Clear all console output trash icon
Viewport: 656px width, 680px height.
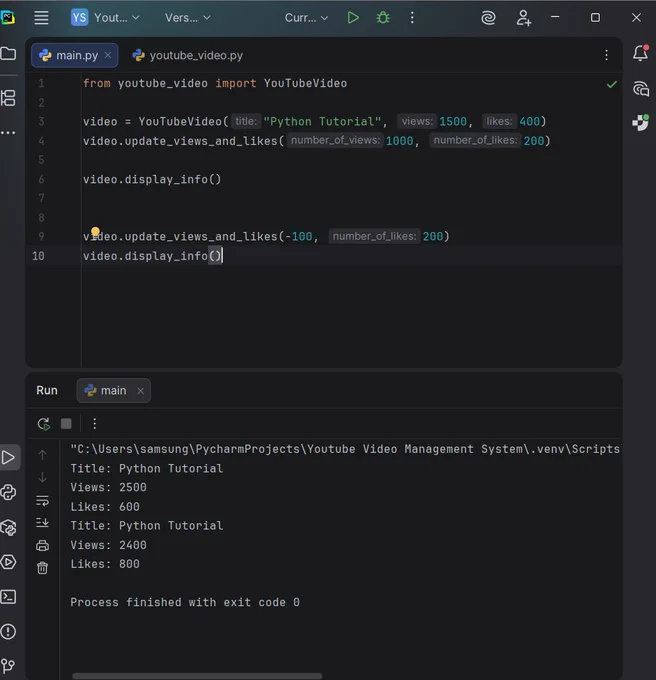point(42,568)
